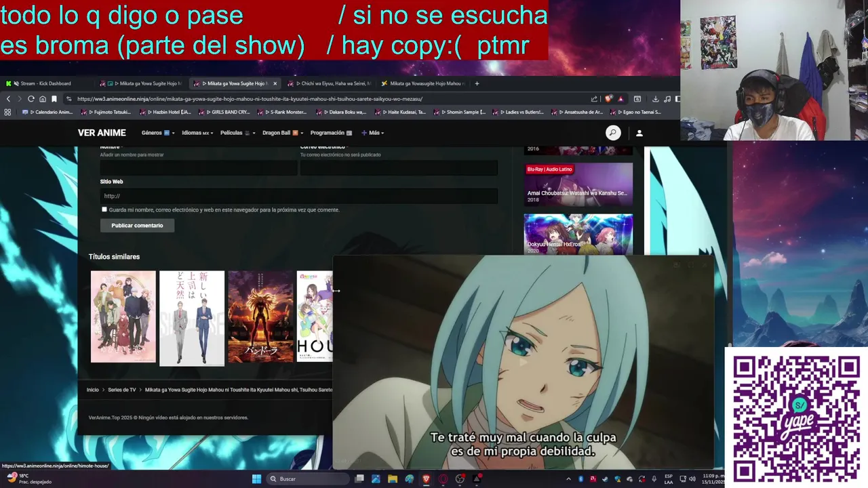Click the floating anime video player
This screenshot has height=488, width=868.
524,363
